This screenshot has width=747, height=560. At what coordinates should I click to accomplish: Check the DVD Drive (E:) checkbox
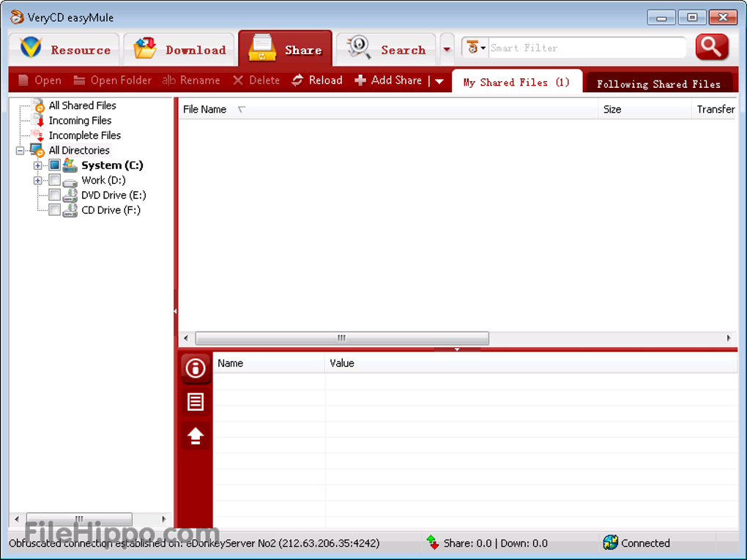tap(55, 195)
